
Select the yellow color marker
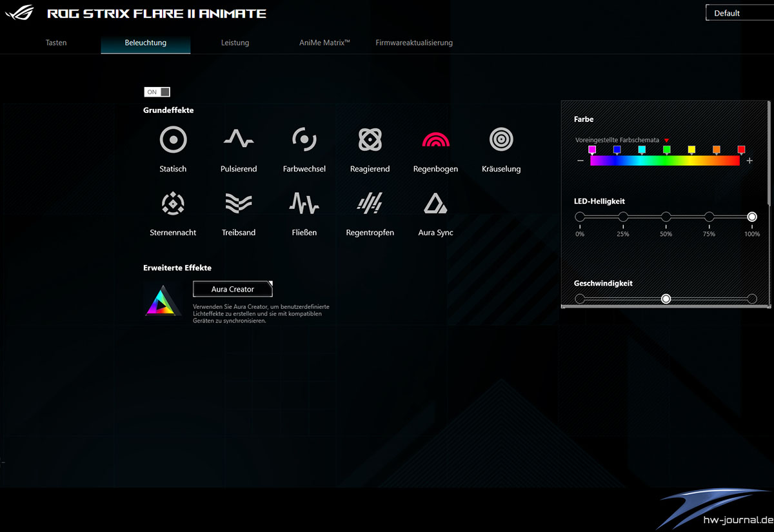pos(691,150)
